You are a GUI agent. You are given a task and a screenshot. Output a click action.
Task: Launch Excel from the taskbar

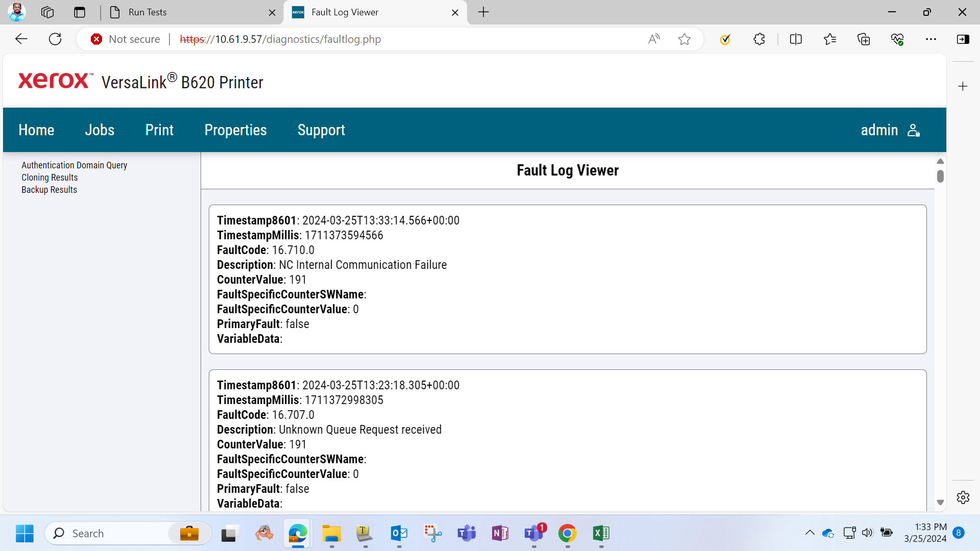point(601,534)
